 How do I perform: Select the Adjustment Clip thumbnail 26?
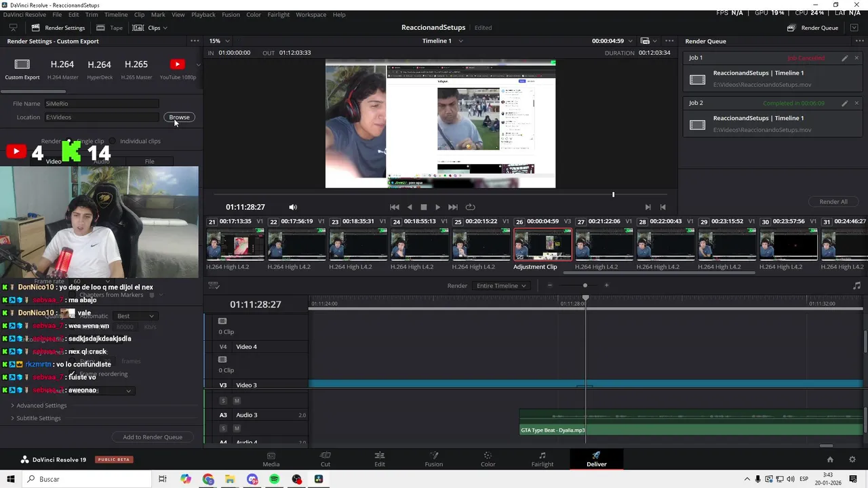(542, 244)
